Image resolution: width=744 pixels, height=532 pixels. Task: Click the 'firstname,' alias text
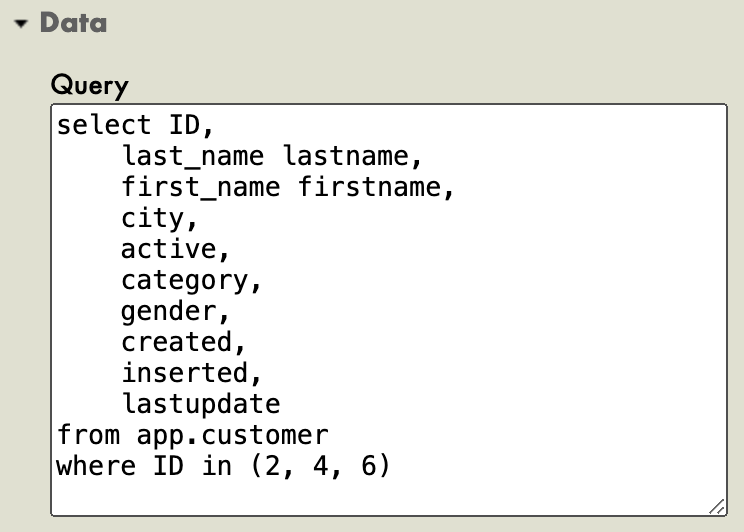click(376, 187)
